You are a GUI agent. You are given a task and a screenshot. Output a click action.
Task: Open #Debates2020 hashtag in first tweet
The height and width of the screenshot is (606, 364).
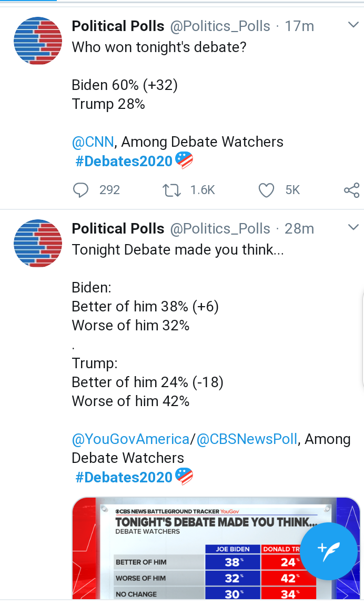pyautogui.click(x=124, y=161)
